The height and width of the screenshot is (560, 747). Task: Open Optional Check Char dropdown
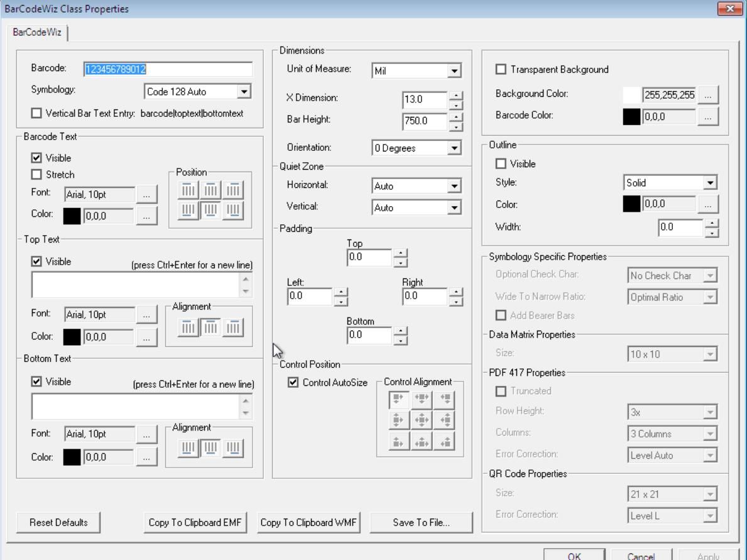pyautogui.click(x=711, y=275)
